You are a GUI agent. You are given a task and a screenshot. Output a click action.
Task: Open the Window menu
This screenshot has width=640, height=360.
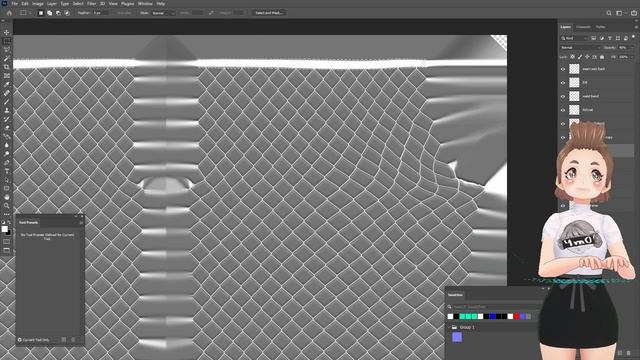(x=145, y=4)
